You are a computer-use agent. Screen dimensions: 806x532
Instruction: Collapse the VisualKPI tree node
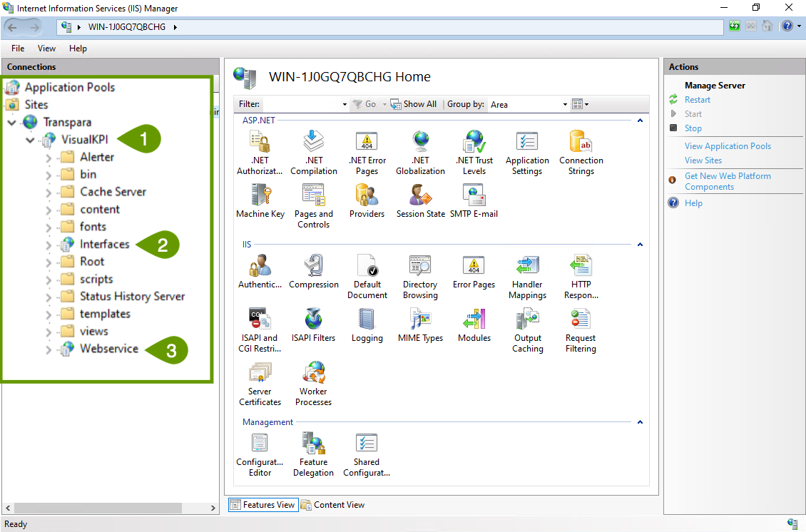coord(30,140)
